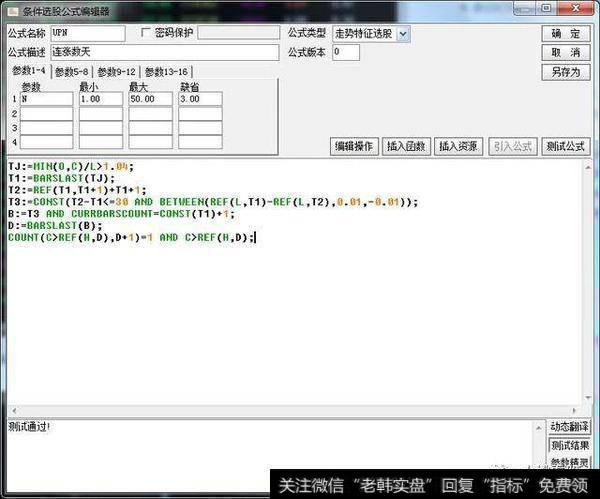This screenshot has height=499, width=600.
Task: Click horizontal scrollbar left arrow
Action: 14,411
